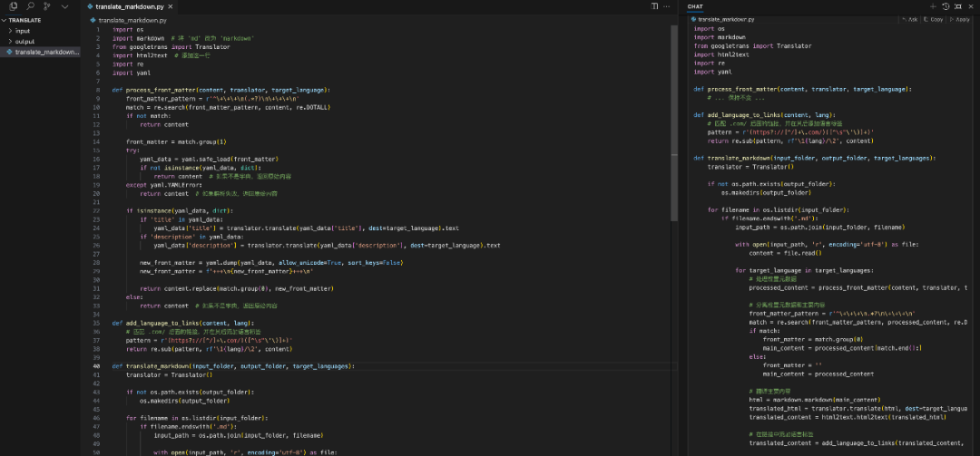Screen dimensions: 980x456
Task: Open the Source Control branch icon
Action: 47,6
